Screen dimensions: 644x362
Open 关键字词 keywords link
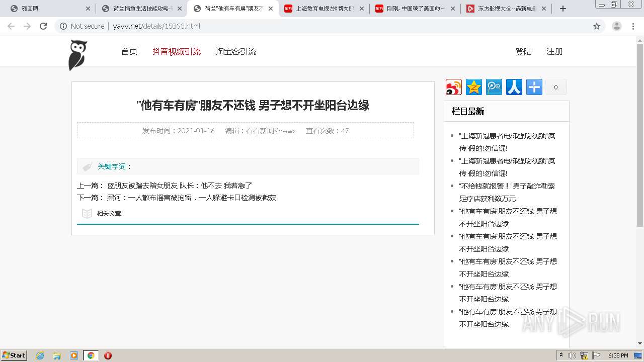[x=112, y=166]
